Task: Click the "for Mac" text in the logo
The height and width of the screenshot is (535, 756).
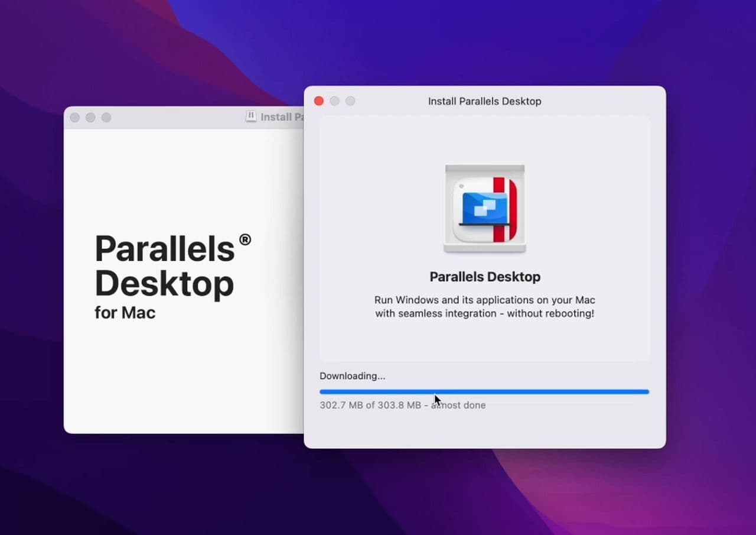Action: coord(125,312)
